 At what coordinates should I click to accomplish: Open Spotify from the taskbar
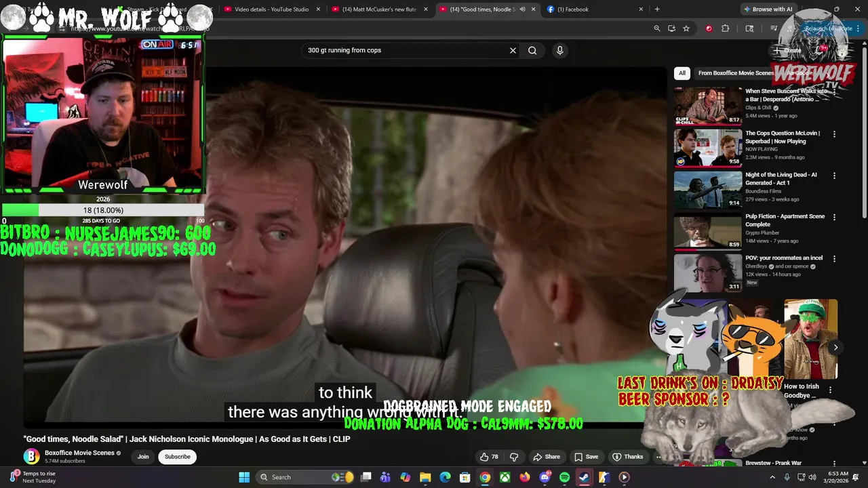(564, 477)
